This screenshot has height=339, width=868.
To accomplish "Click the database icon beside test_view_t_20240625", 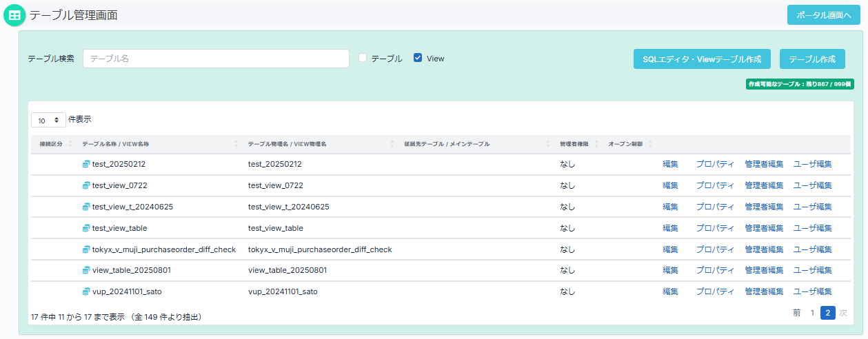I will pos(86,207).
